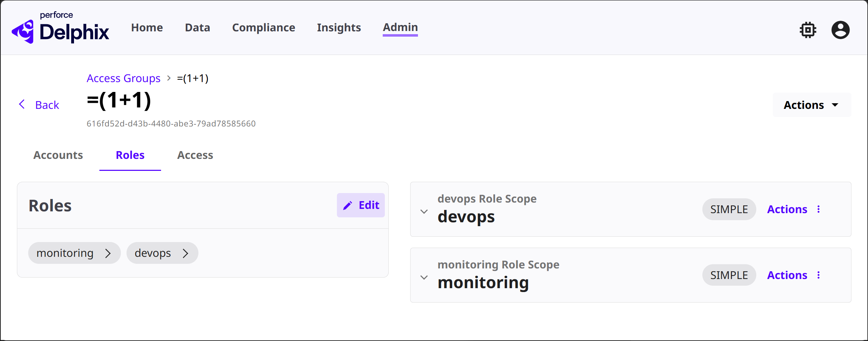
Task: Click the back arrow chevron icon
Action: coord(22,104)
